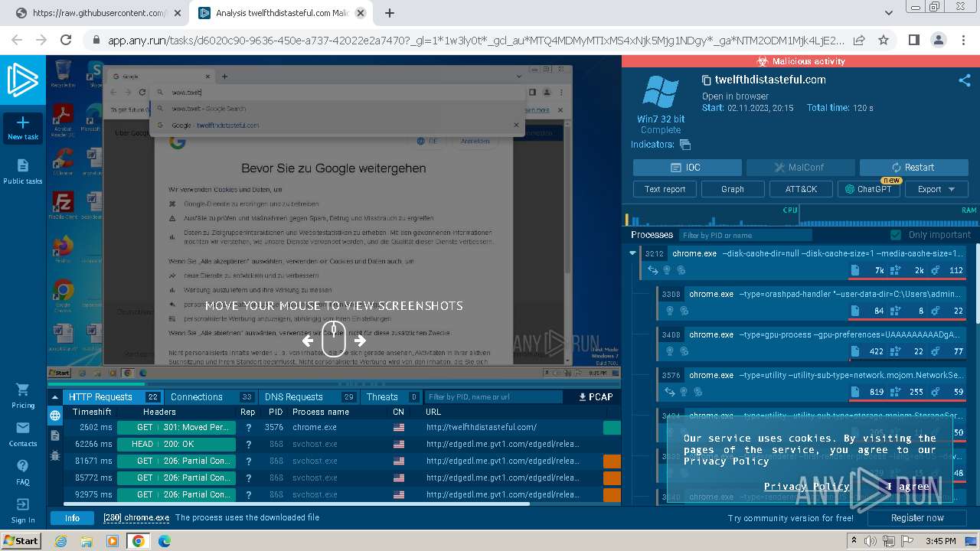Open the ANY.RUN logo home
This screenshot has width=980, height=551.
[x=23, y=80]
